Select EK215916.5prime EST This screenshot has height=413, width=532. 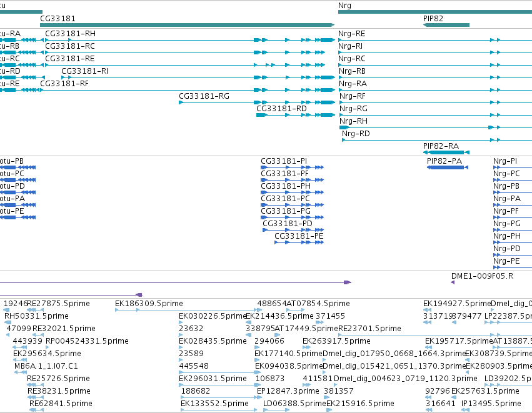coord(329,411)
